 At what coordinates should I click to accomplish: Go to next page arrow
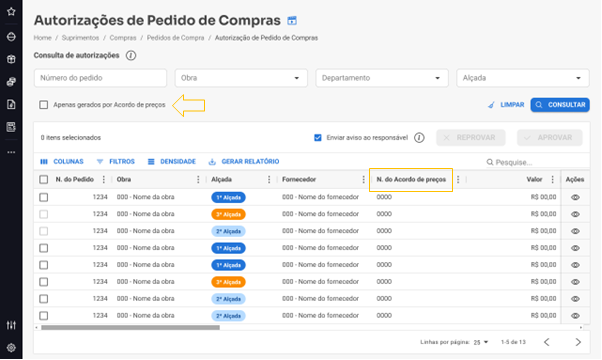tap(578, 342)
